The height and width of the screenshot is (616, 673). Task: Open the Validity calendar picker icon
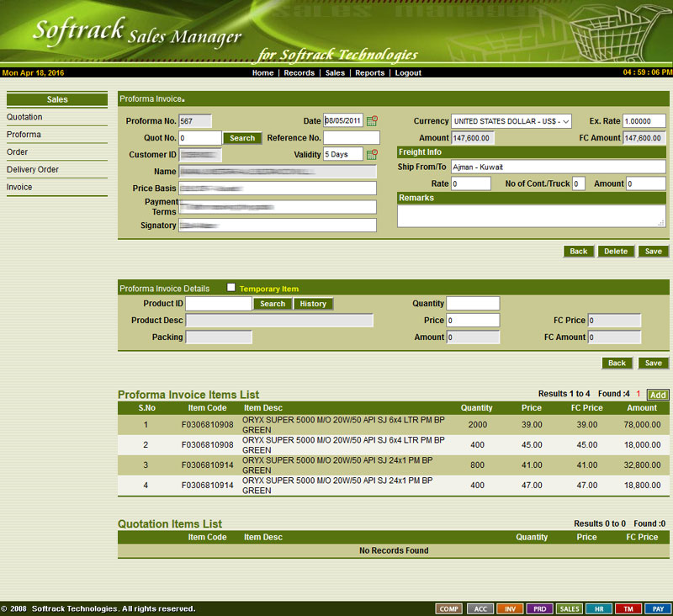pyautogui.click(x=372, y=155)
